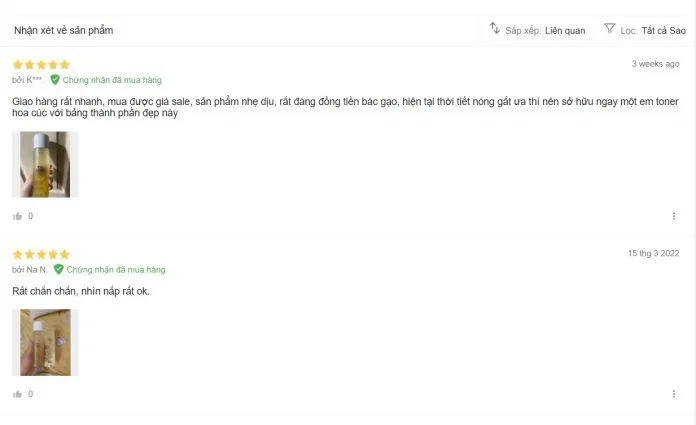The image size is (696, 425).
Task: Click the five-star rating on K***'s review
Action: coord(41,64)
